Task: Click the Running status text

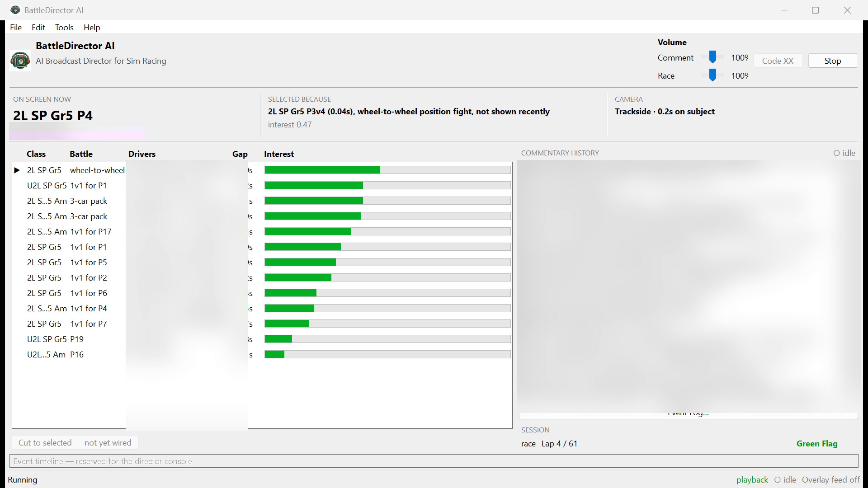Action: (x=23, y=480)
